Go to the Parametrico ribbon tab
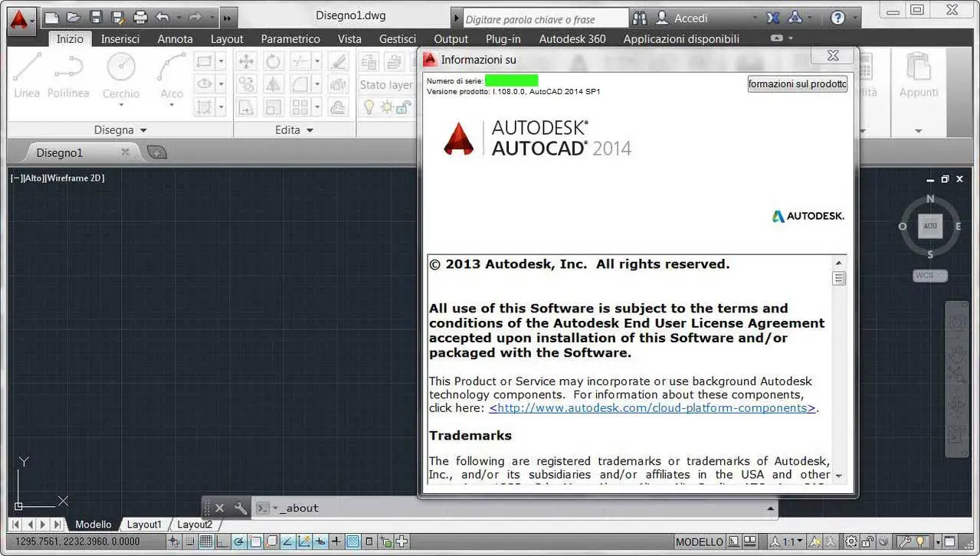The width and height of the screenshot is (980, 556). (x=290, y=39)
